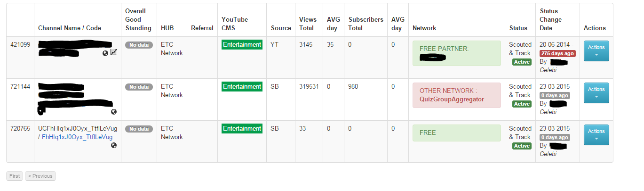
Task: Click the Status Change Date column header
Action: 551,20
